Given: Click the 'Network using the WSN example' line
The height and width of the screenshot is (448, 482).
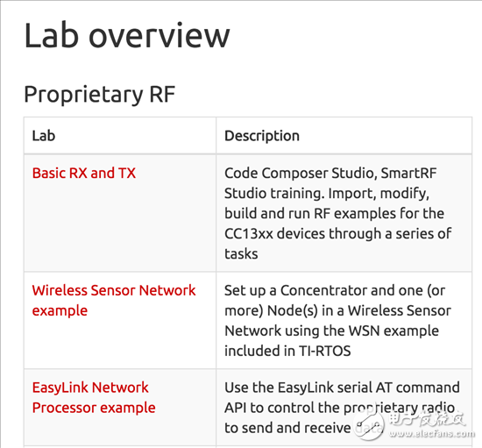Looking at the screenshot, I should point(331,331).
